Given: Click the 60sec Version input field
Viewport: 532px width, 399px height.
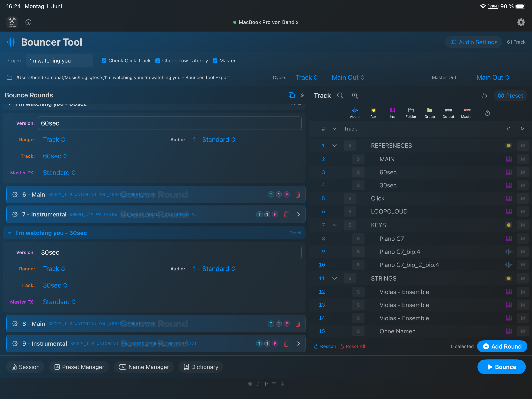Looking at the screenshot, I should point(170,123).
